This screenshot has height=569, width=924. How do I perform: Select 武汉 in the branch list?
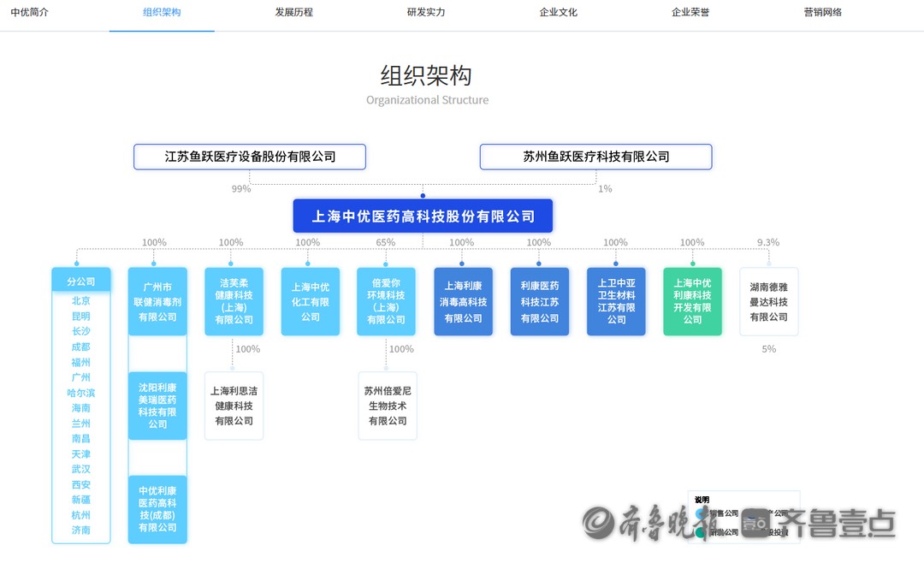click(x=80, y=470)
